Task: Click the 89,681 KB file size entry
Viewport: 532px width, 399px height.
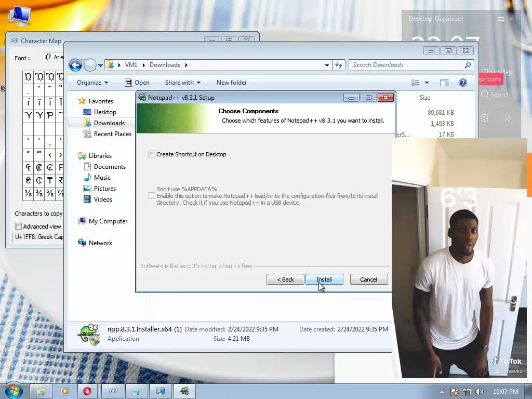Action: 441,112
